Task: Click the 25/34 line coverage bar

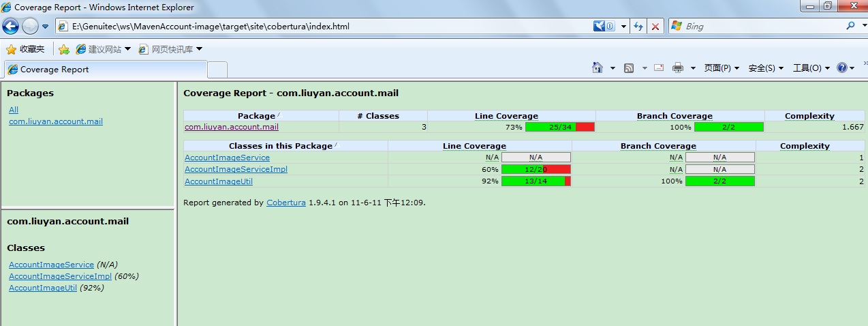Action: click(x=560, y=127)
